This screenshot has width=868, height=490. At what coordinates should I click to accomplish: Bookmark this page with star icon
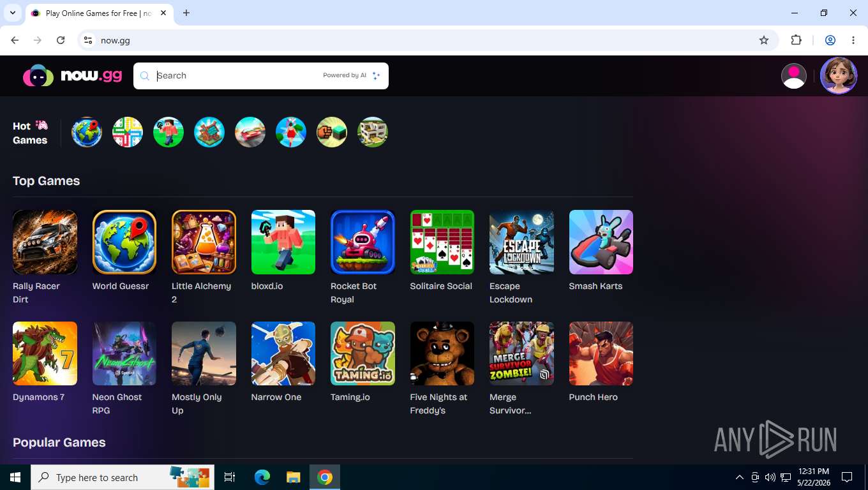764,40
